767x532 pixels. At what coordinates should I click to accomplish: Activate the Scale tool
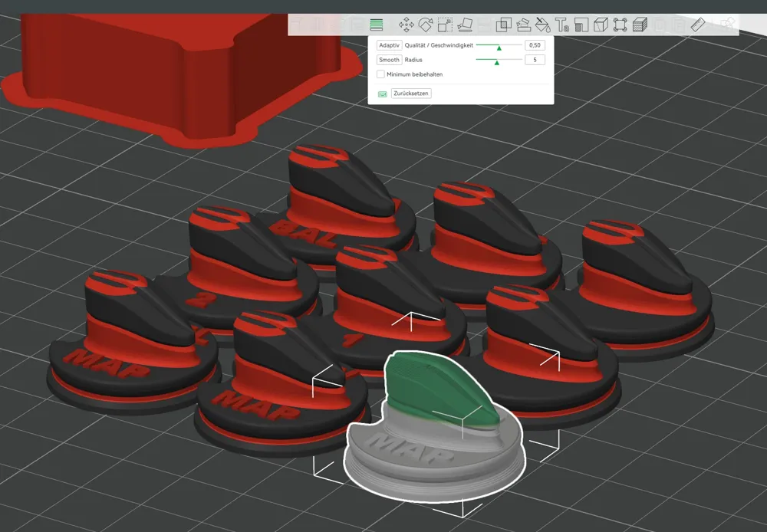tap(445, 25)
